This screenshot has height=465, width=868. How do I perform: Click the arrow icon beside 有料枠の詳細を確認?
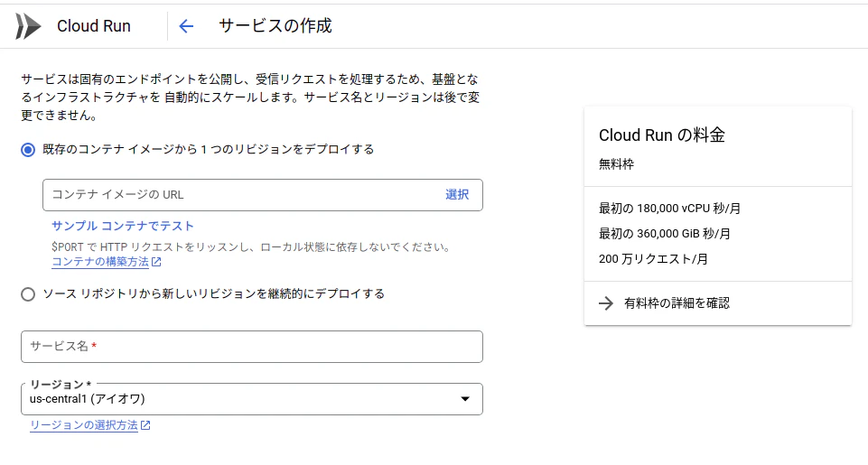coord(606,302)
